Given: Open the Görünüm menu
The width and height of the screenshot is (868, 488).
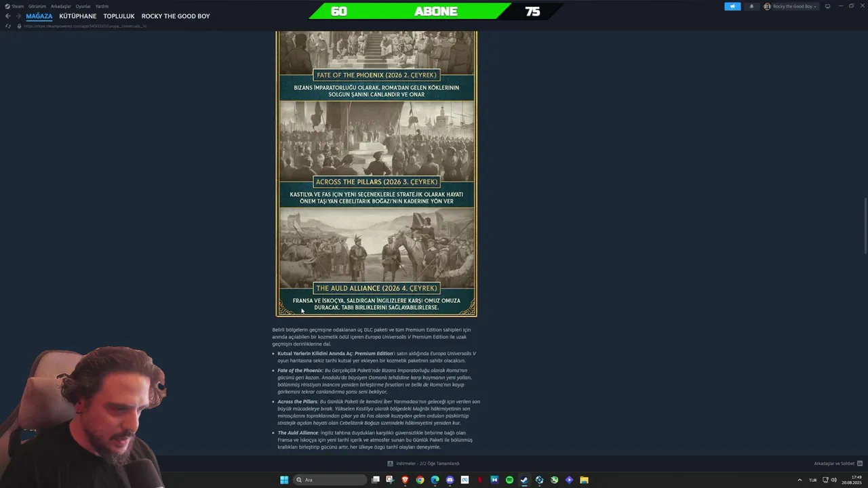Looking at the screenshot, I should click(37, 6).
